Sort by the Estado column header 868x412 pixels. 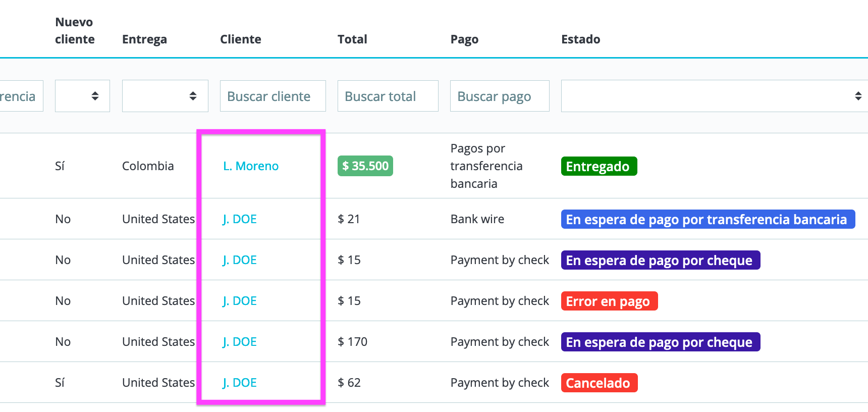pos(581,39)
